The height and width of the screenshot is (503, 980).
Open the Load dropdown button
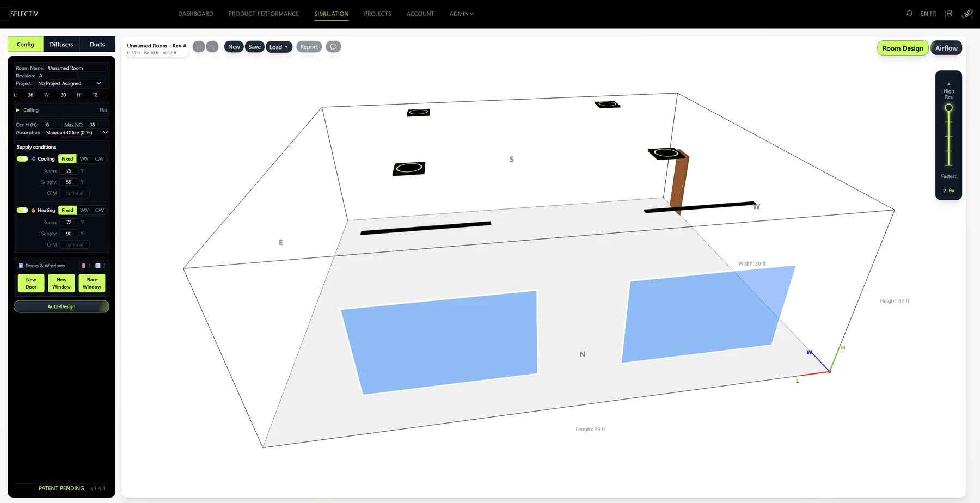279,47
